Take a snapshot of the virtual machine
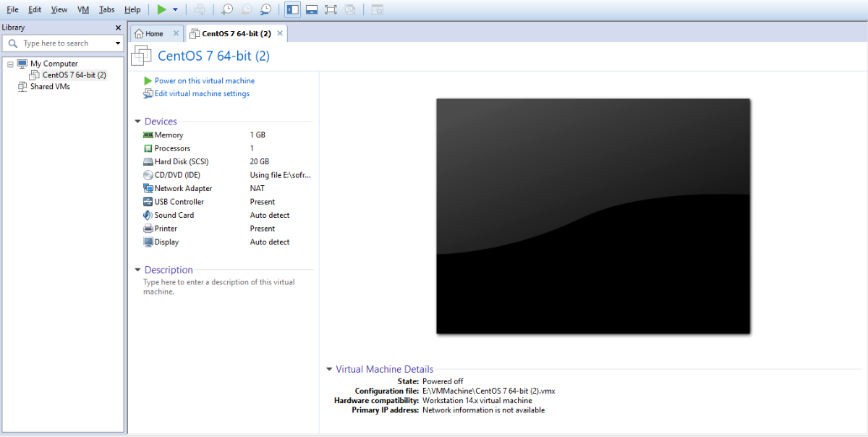 pos(226,9)
